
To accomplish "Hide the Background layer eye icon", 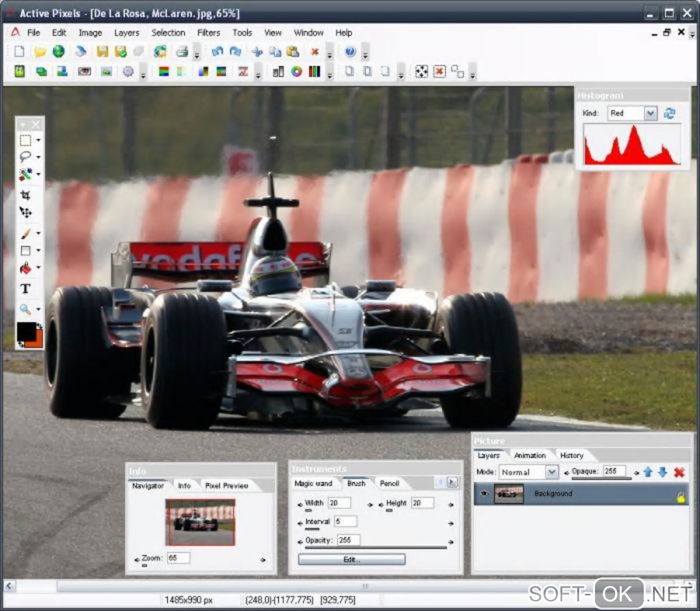I will (485, 494).
